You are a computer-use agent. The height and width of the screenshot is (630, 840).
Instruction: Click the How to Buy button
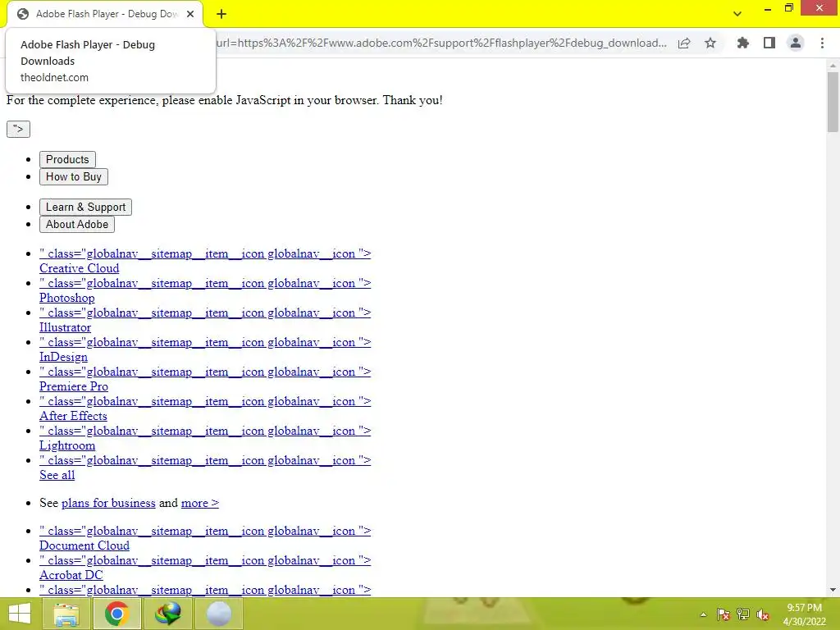point(73,177)
